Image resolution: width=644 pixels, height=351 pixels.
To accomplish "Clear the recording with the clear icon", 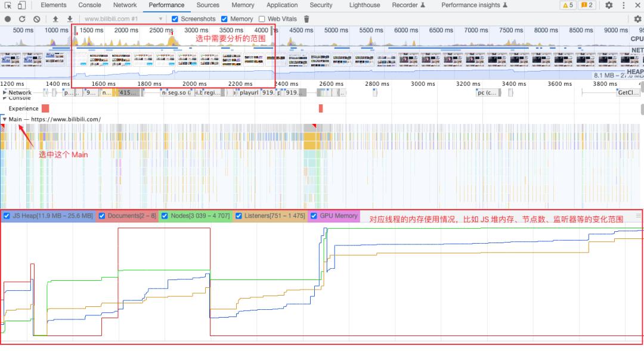I will click(36, 19).
